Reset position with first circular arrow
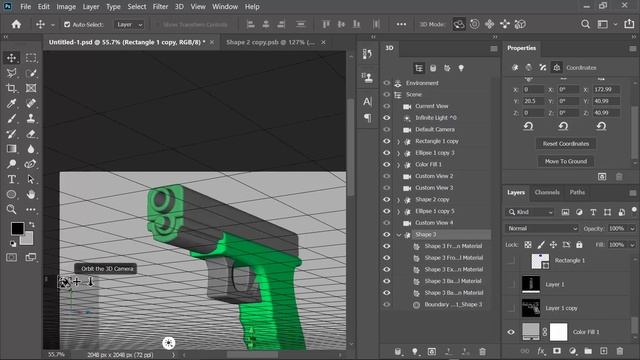This screenshot has width=640, height=360. click(x=529, y=126)
